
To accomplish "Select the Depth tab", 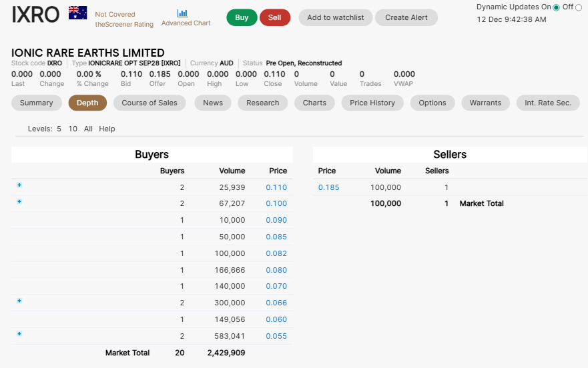I will pyautogui.click(x=87, y=103).
